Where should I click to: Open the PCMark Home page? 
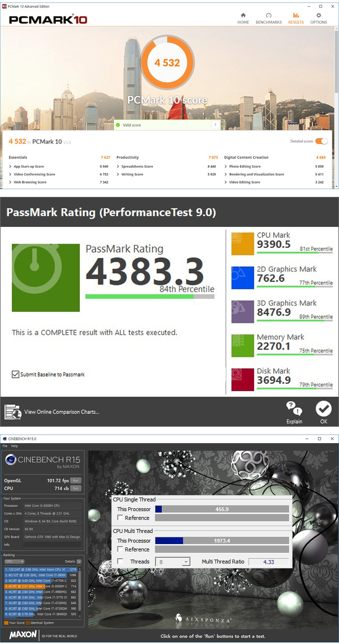(x=243, y=18)
